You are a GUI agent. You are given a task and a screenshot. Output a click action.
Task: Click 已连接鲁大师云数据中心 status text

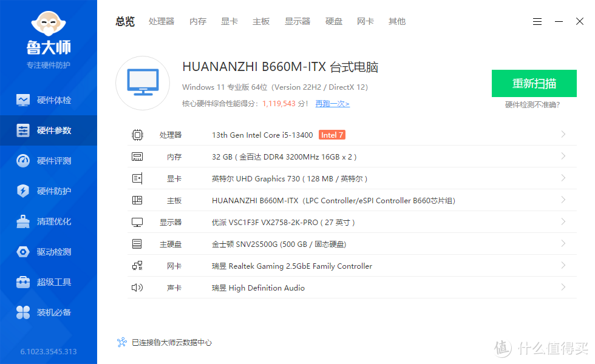[x=172, y=342]
